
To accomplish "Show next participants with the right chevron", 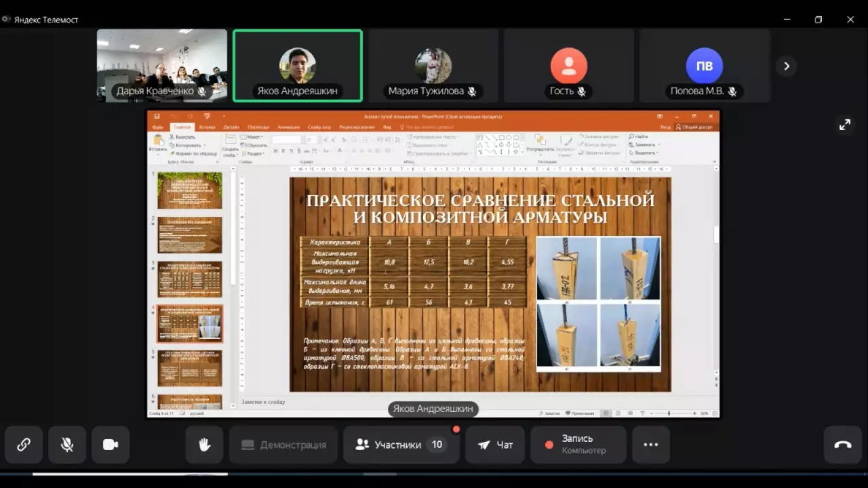I will 787,66.
